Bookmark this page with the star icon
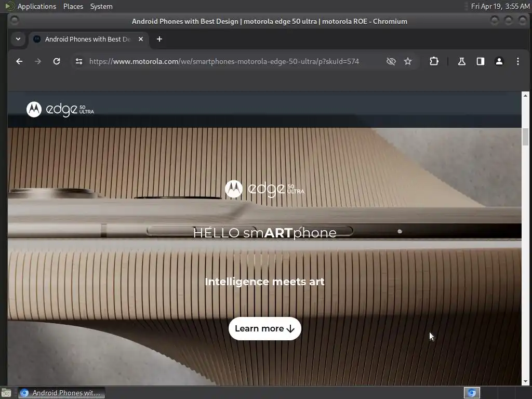The height and width of the screenshot is (399, 532). point(408,61)
